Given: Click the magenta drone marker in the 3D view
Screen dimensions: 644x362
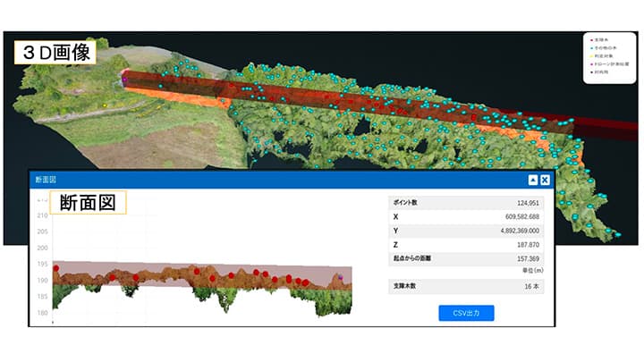Looking at the screenshot, I should 124,80.
